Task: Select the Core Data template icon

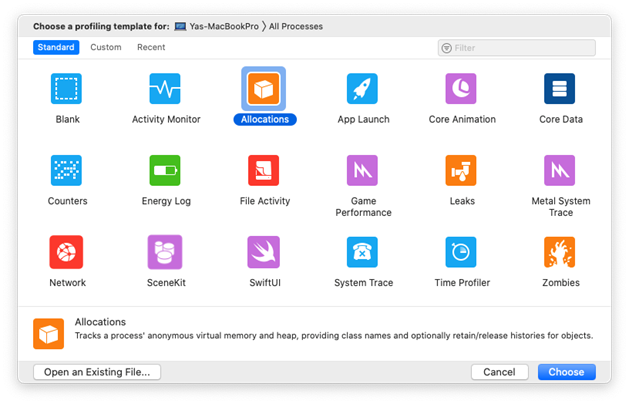Action: [560, 89]
